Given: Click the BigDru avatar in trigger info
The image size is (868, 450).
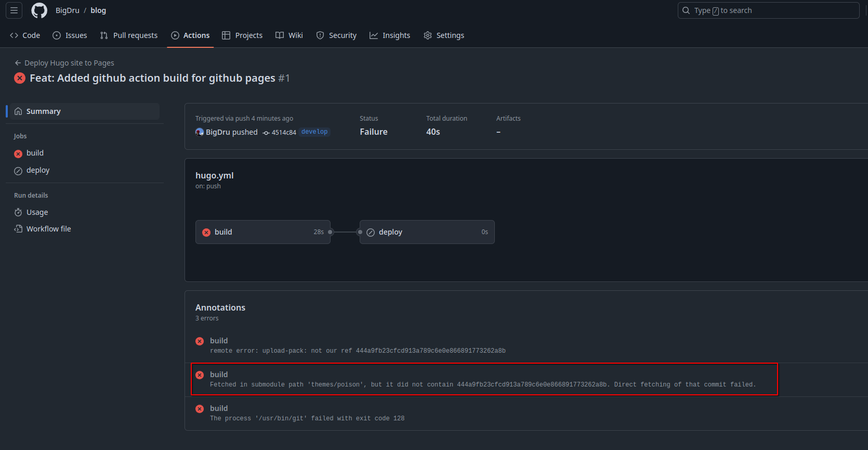Looking at the screenshot, I should (x=200, y=132).
